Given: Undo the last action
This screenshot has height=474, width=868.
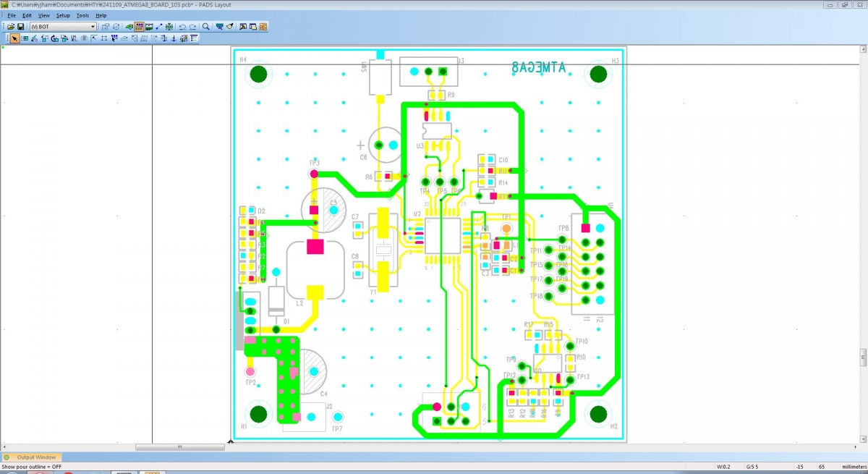Looking at the screenshot, I should 182,27.
